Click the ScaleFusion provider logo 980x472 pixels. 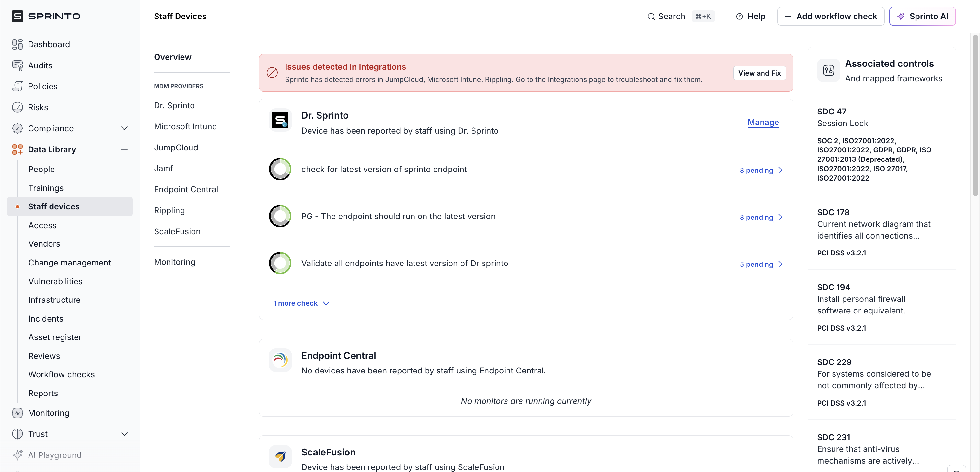click(280, 456)
